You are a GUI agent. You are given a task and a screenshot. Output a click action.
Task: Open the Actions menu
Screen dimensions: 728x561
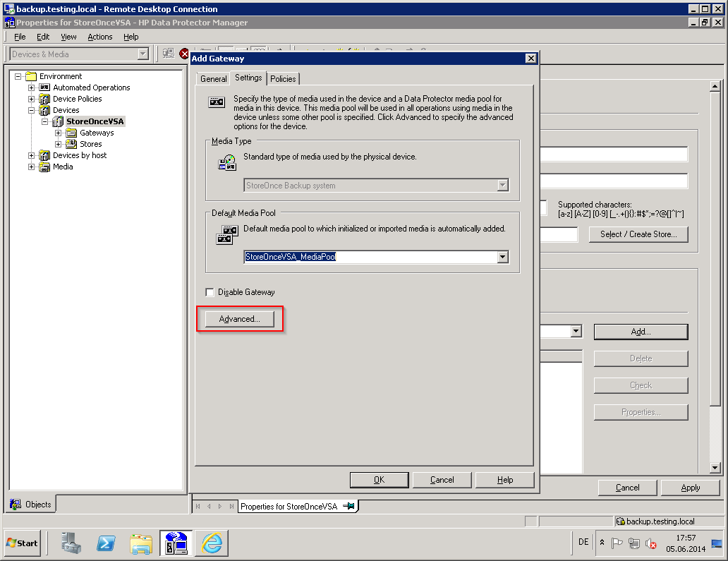pos(100,37)
